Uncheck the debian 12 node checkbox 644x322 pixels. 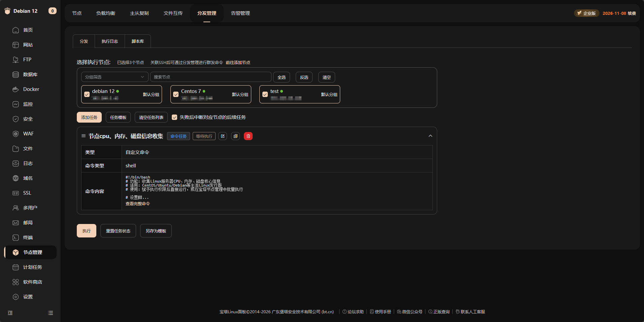87,94
